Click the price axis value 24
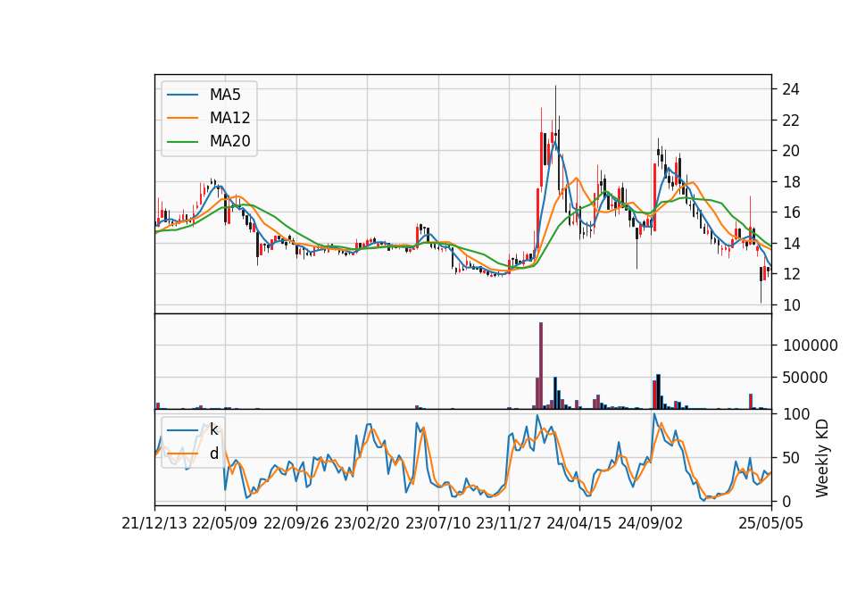The image size is (857, 616). 791,89
